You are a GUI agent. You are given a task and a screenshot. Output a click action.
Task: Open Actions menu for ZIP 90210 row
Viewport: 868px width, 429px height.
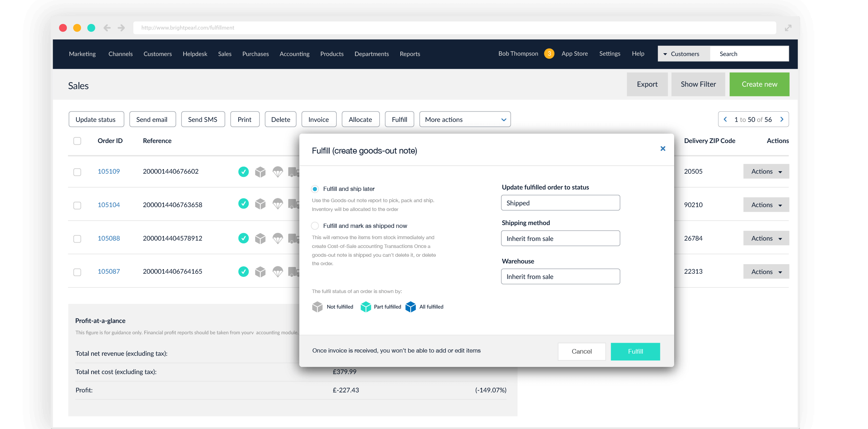point(766,205)
